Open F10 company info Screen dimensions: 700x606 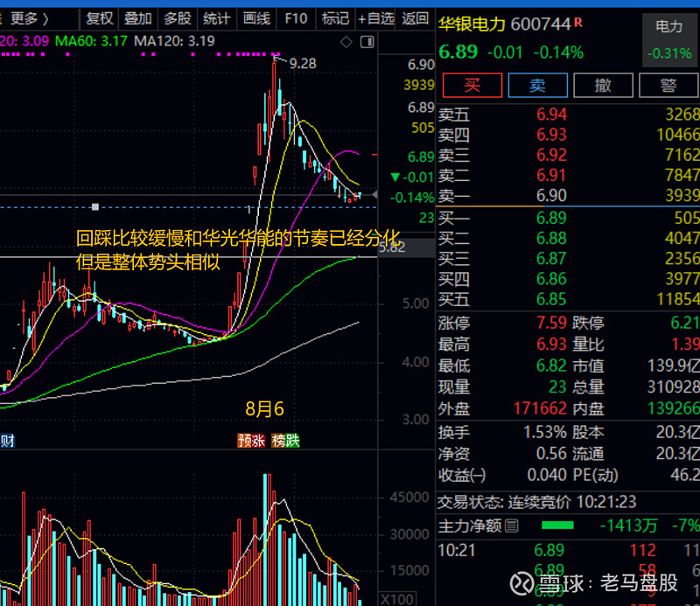[296, 18]
